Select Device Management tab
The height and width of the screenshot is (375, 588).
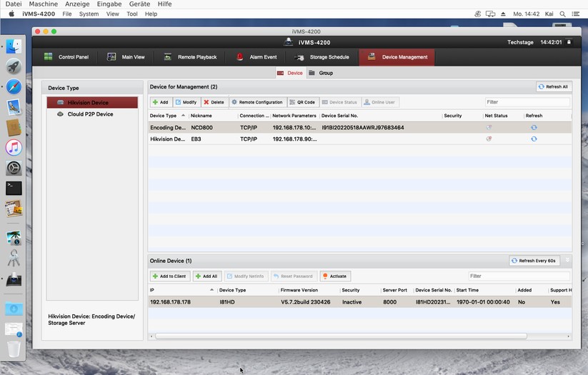[x=397, y=57]
